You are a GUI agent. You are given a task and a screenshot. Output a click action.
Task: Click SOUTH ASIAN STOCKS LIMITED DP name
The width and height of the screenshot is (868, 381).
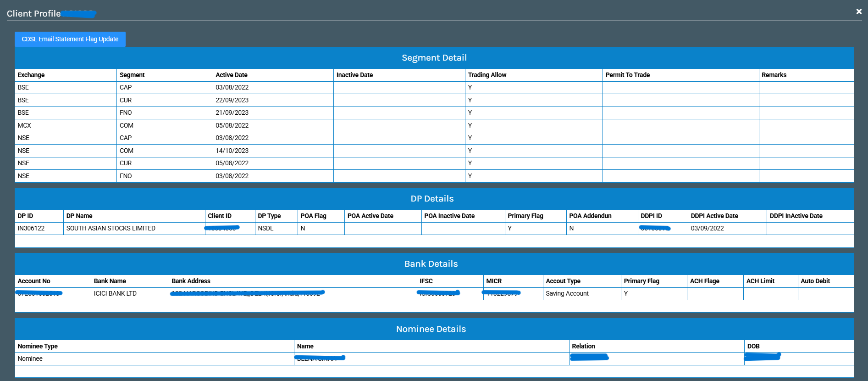[111, 228]
